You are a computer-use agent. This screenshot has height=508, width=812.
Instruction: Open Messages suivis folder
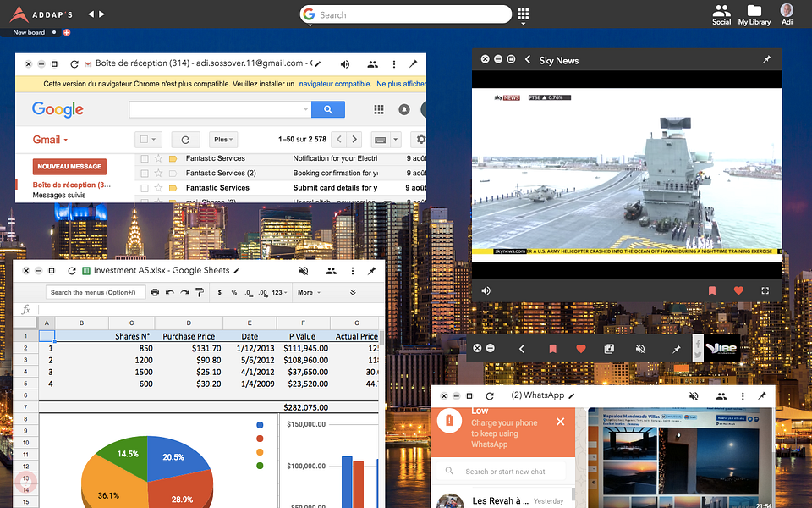tap(59, 195)
